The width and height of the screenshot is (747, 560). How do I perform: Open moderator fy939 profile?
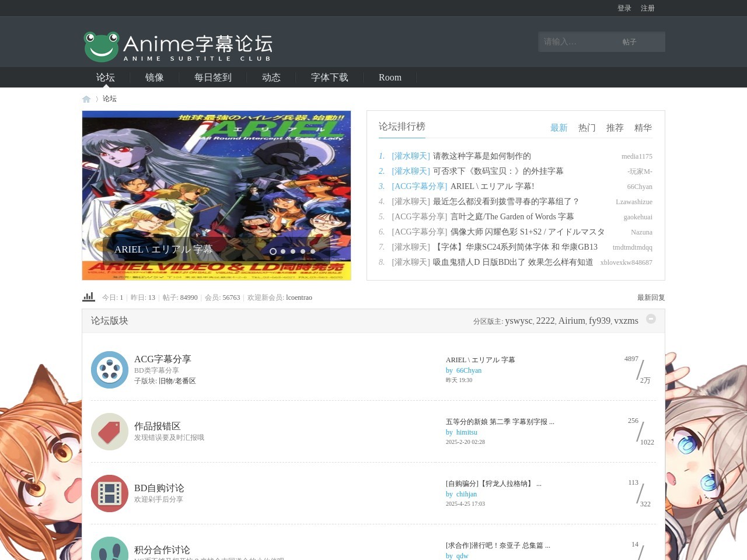pyautogui.click(x=599, y=320)
